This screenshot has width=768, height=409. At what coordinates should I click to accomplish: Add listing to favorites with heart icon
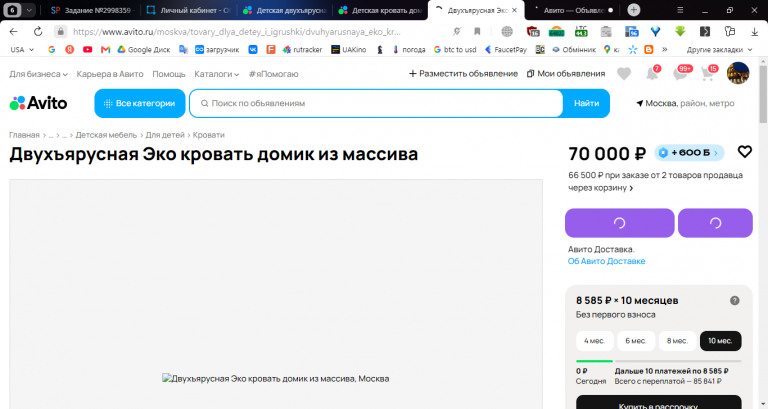click(x=744, y=152)
